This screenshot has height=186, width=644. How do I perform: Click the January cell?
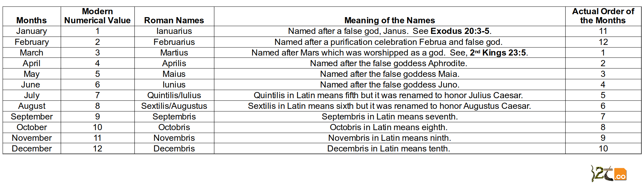pos(32,31)
